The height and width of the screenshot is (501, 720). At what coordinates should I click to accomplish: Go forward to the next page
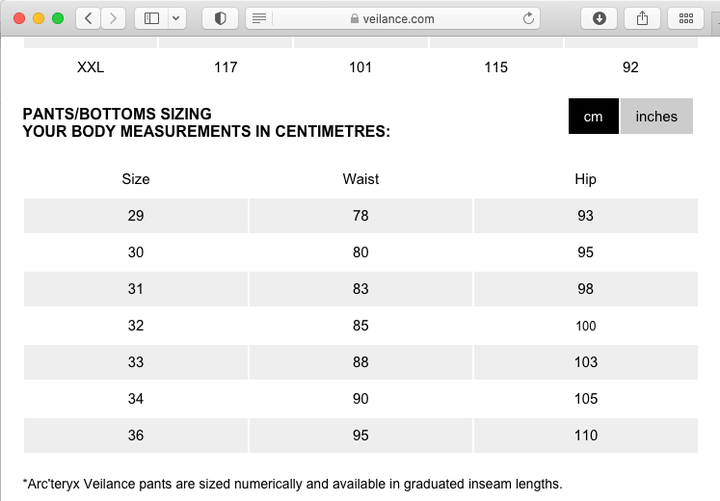click(113, 19)
